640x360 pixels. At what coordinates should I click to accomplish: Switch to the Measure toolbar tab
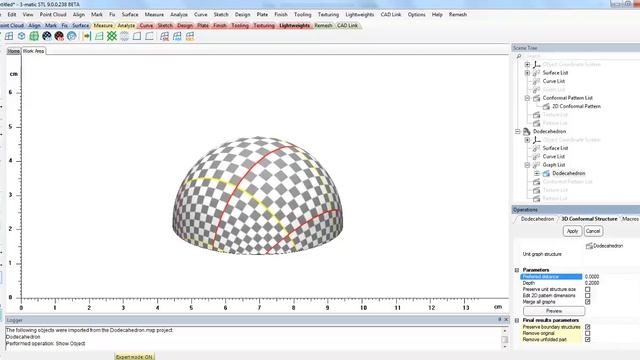click(103, 25)
